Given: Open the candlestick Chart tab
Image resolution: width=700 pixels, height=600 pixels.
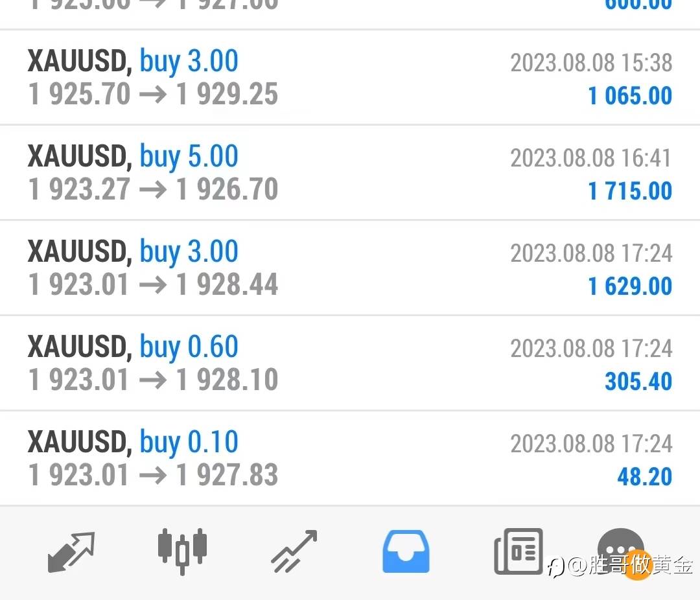Looking at the screenshot, I should pos(182,551).
